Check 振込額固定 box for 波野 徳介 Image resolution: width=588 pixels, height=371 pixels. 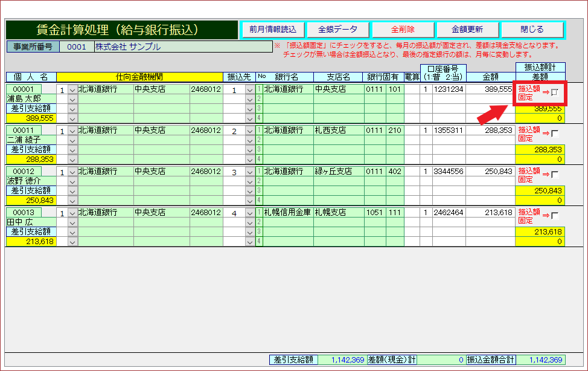(x=555, y=175)
